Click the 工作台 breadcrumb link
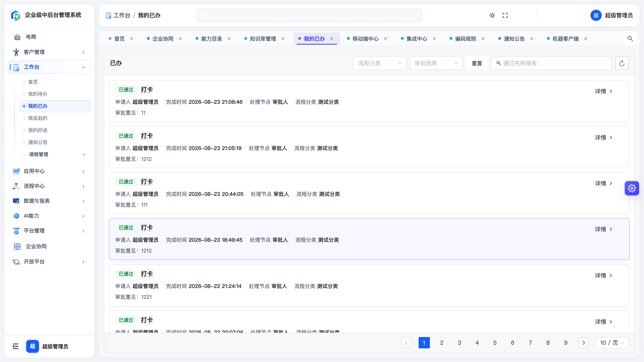The width and height of the screenshot is (644, 362). (x=122, y=15)
